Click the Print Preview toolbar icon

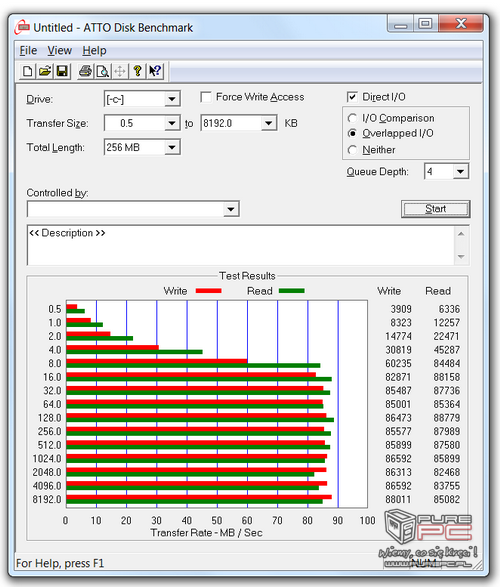tap(103, 71)
